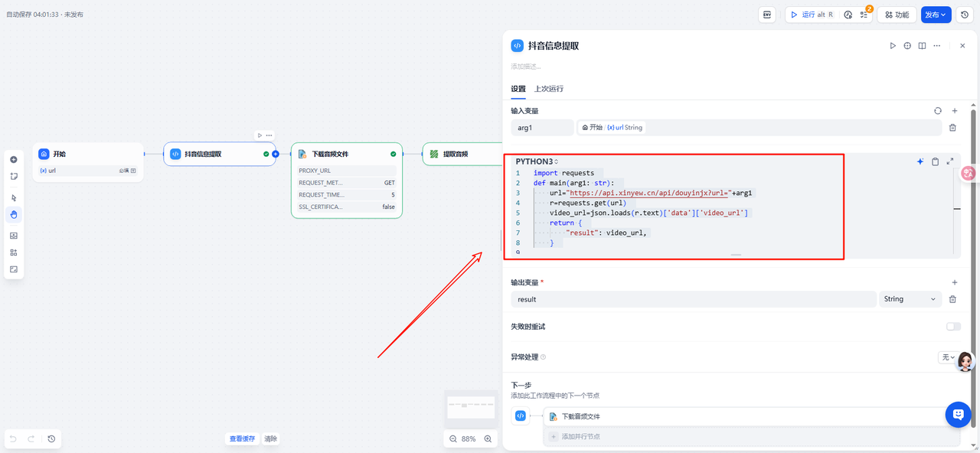Expand the 发布 publish dropdown
Screen dimensions: 980x453
[936, 15]
